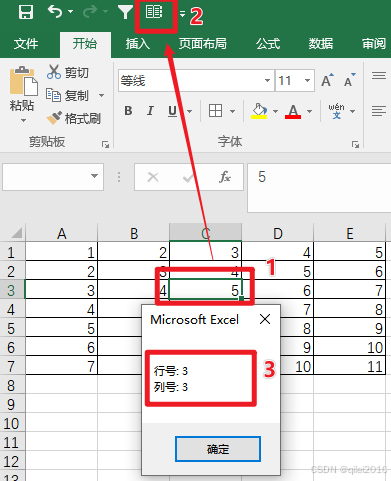Click the Insert Function fx icon
The width and height of the screenshot is (391, 481).
(225, 177)
